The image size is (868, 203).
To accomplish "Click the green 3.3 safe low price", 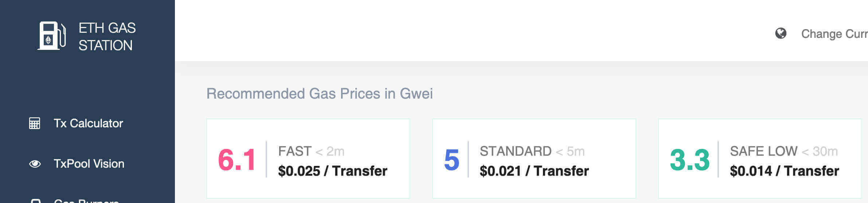I will (689, 160).
